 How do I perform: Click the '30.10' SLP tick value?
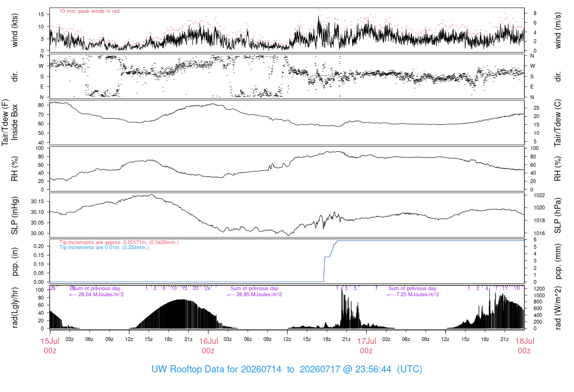pyautogui.click(x=37, y=212)
